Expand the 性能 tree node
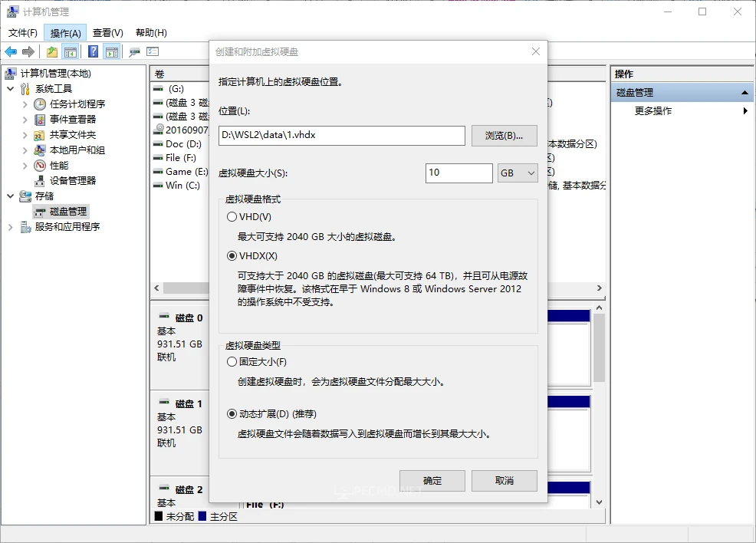 25,166
